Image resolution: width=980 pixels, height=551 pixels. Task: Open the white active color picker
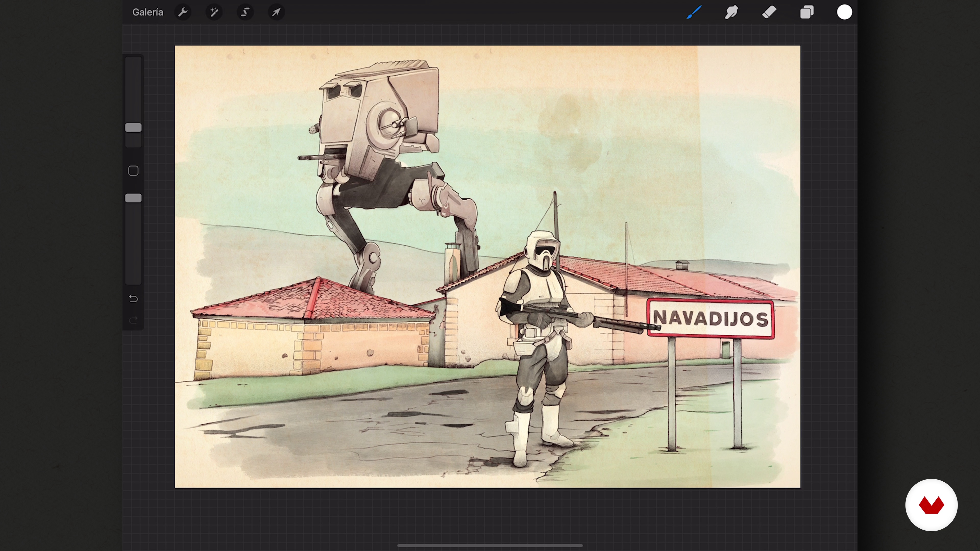pyautogui.click(x=844, y=12)
